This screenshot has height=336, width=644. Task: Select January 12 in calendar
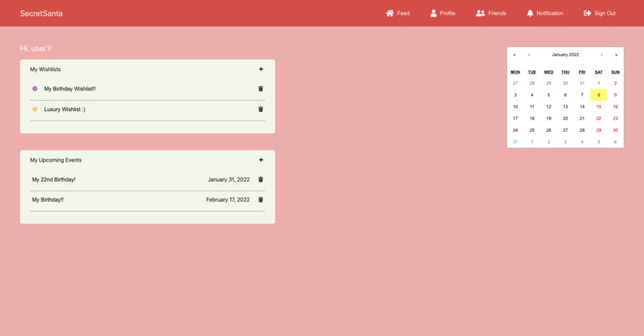click(x=548, y=106)
